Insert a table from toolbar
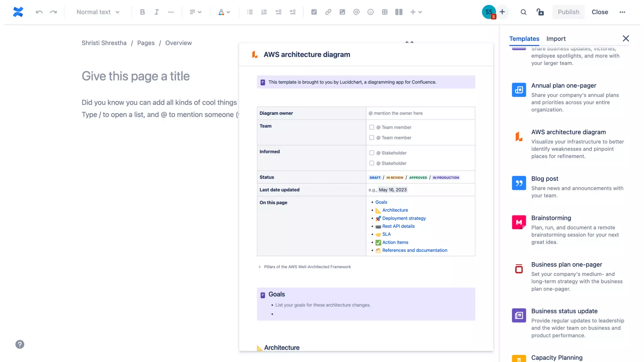The height and width of the screenshot is (362, 644). point(385,12)
